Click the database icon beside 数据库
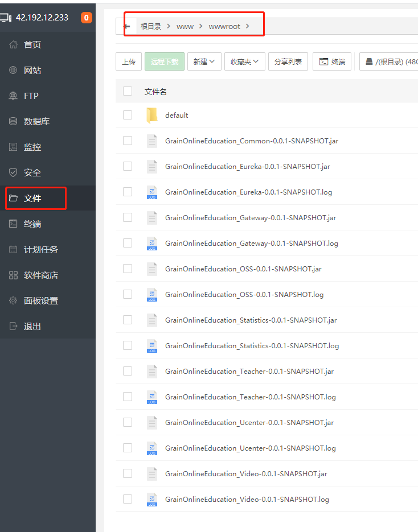The height and width of the screenshot is (532, 418). (13, 121)
